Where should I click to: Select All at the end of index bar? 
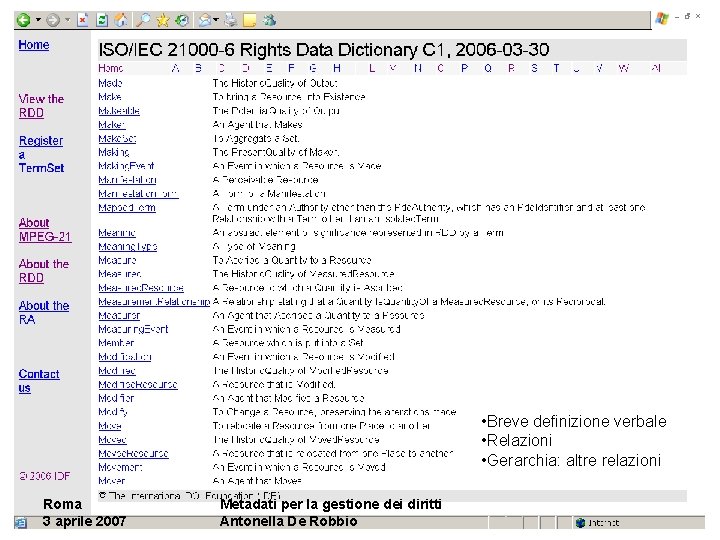coord(656,68)
